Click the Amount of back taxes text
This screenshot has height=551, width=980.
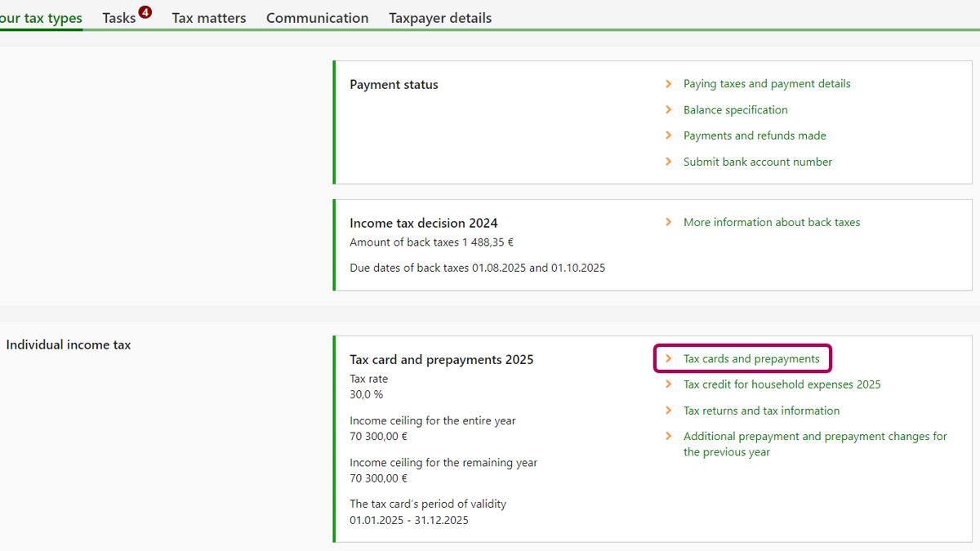(431, 242)
